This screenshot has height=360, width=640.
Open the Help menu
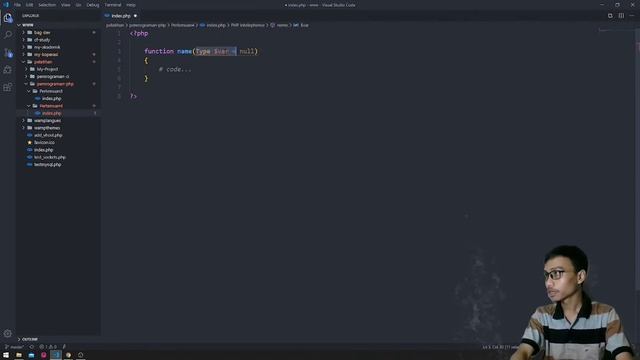pos(131,5)
